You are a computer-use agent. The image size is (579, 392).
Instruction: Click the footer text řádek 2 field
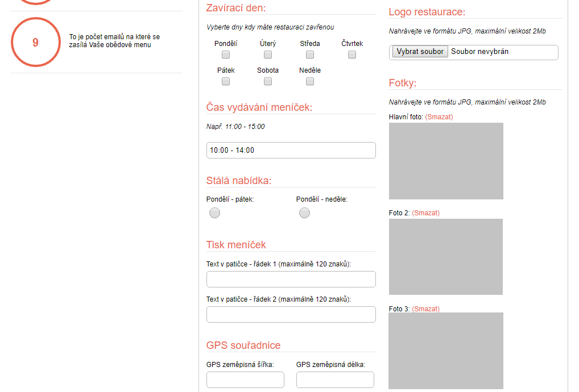click(x=291, y=315)
